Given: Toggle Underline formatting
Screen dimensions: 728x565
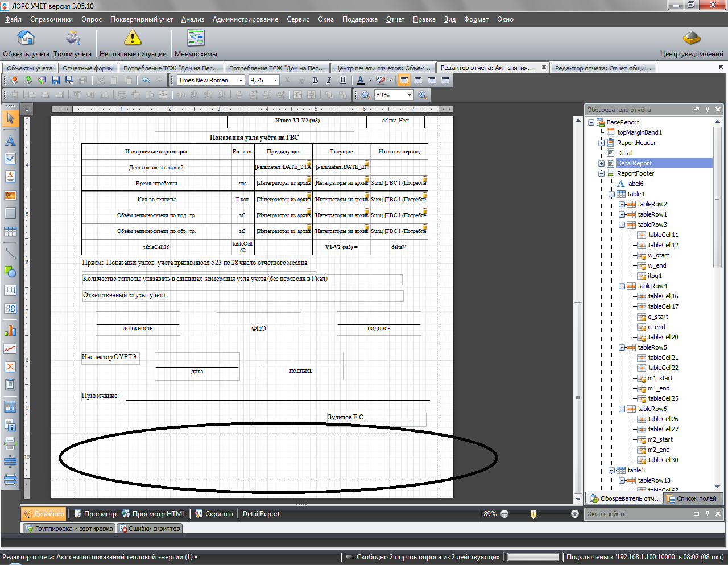Looking at the screenshot, I should pos(343,80).
